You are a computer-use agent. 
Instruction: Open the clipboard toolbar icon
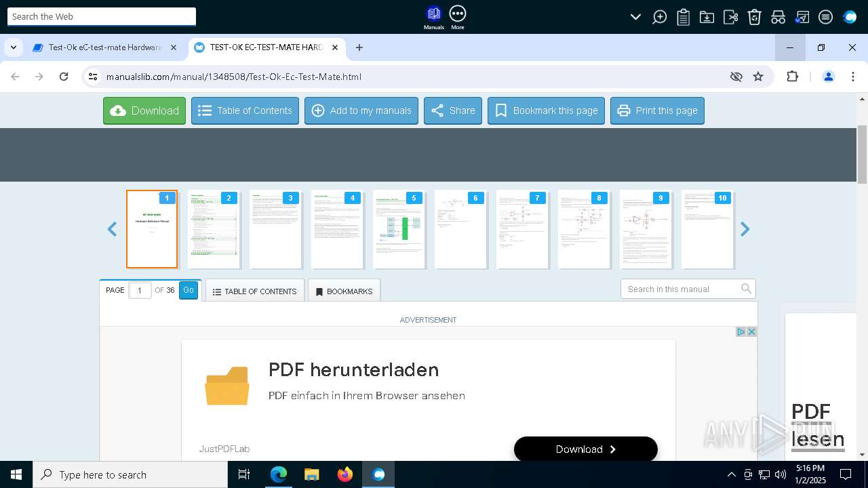point(683,17)
